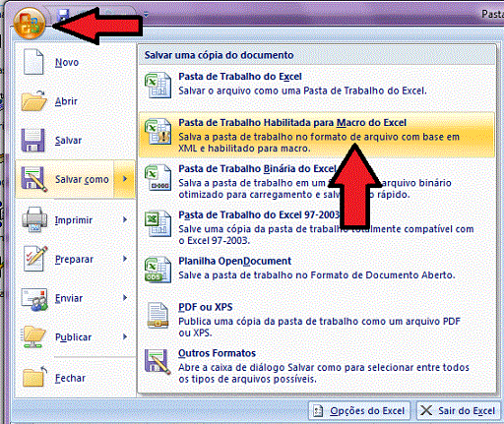Select Pasta de Trabalho Binária do Excel
504x424 pixels.
(x=317, y=181)
